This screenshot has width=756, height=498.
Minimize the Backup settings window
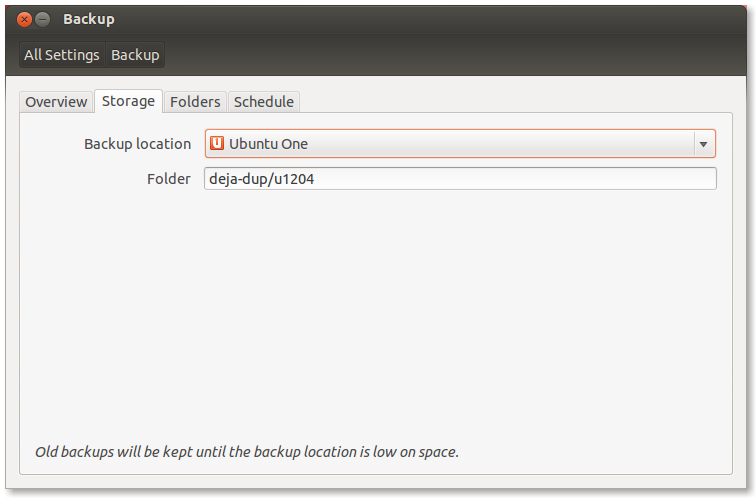pyautogui.click(x=43, y=19)
